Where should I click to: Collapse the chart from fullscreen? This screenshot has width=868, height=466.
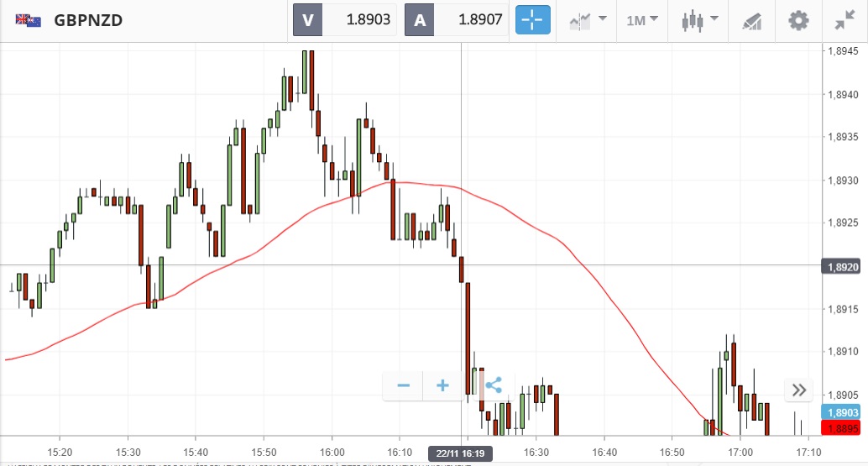pos(844,20)
